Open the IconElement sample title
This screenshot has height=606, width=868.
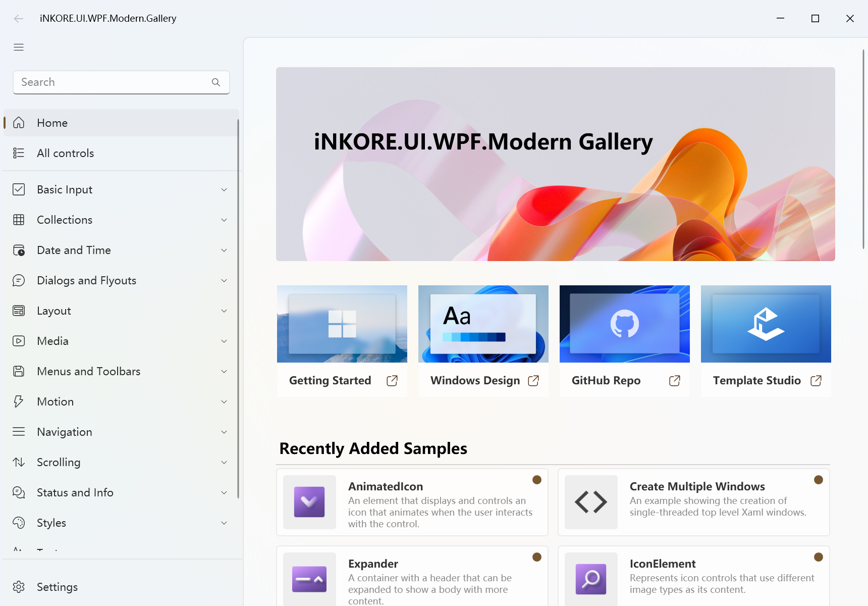click(x=663, y=564)
